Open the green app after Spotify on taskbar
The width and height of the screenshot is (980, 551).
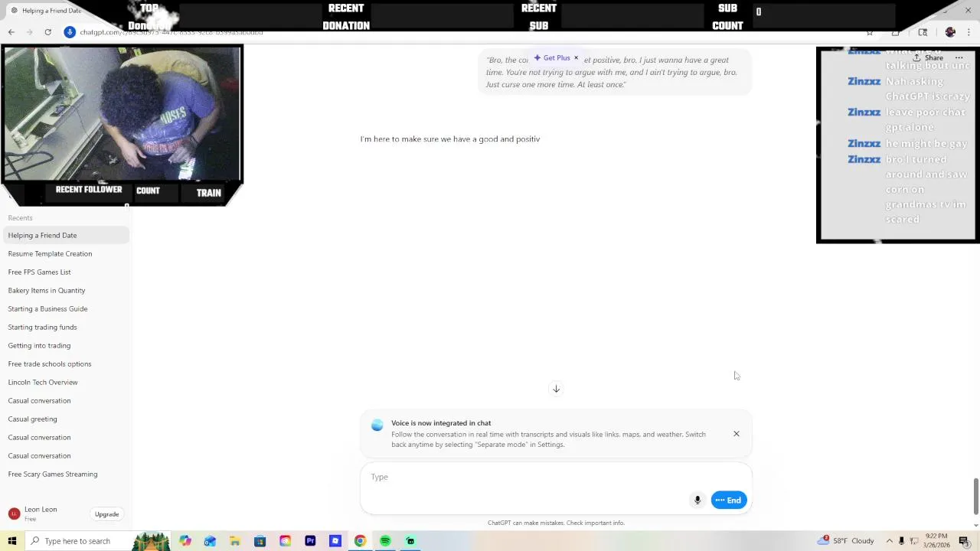pyautogui.click(x=410, y=541)
